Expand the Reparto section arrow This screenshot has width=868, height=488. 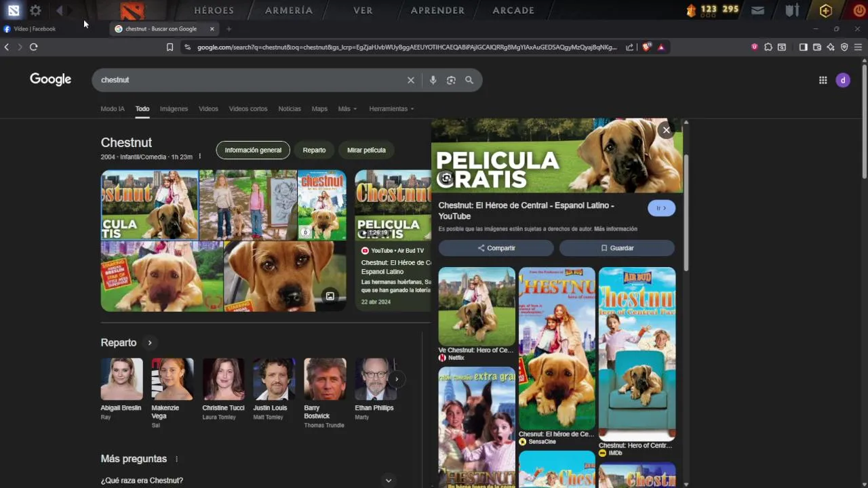tap(150, 343)
